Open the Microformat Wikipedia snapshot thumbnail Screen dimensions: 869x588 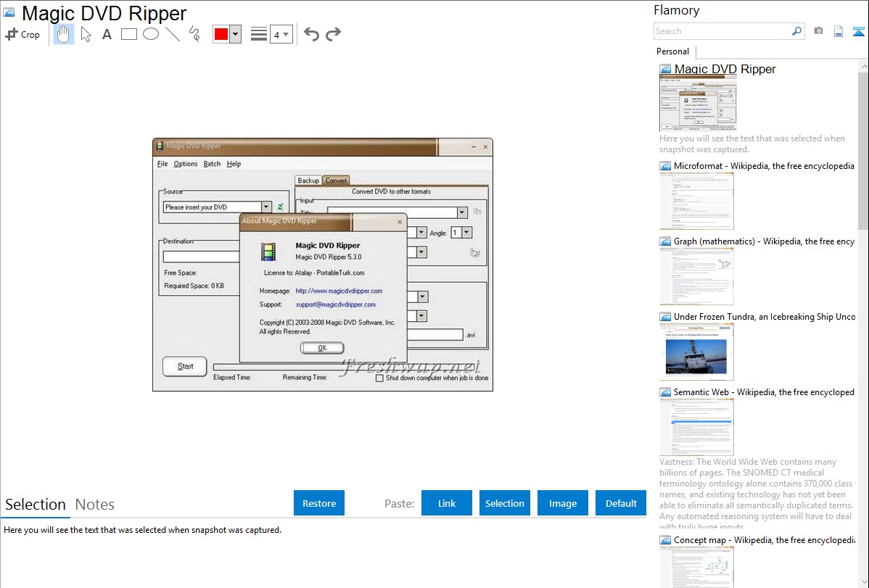pyautogui.click(x=696, y=201)
